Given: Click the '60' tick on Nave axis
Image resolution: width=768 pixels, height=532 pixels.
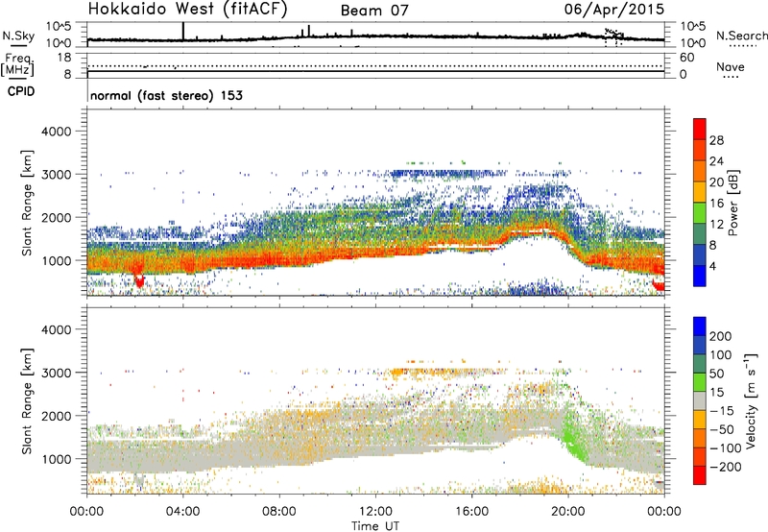Looking at the screenshot, I should click(686, 58).
